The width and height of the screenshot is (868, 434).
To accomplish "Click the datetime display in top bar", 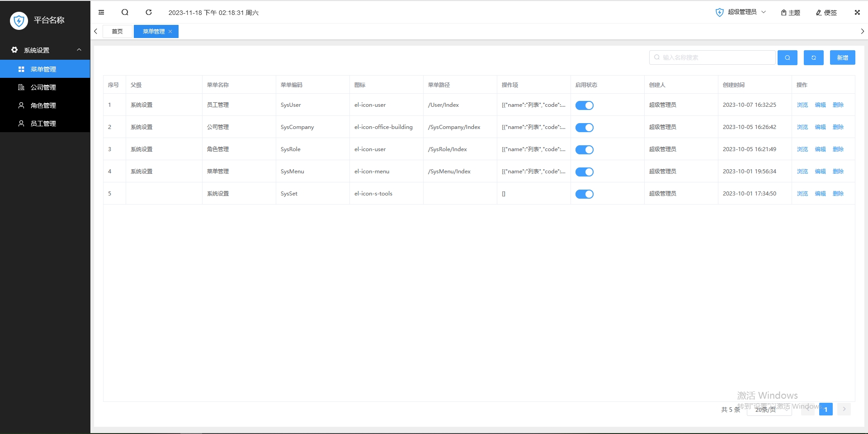I will [x=213, y=13].
